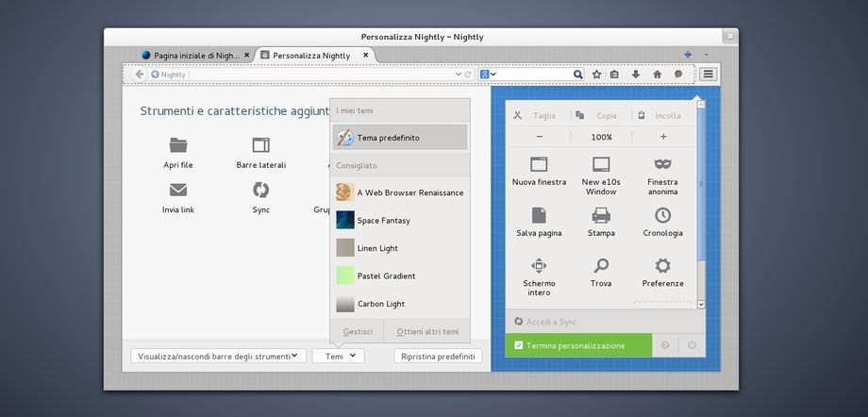The width and height of the screenshot is (868, 417).
Task: Click the Apri file folder icon
Action: [x=178, y=145]
